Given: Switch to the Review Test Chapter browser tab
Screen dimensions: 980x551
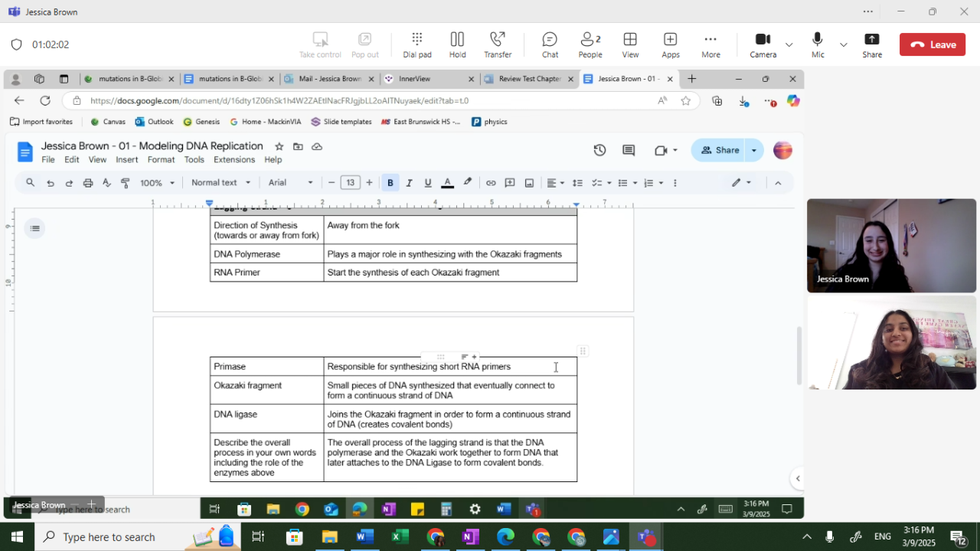Looking at the screenshot, I should [x=529, y=79].
